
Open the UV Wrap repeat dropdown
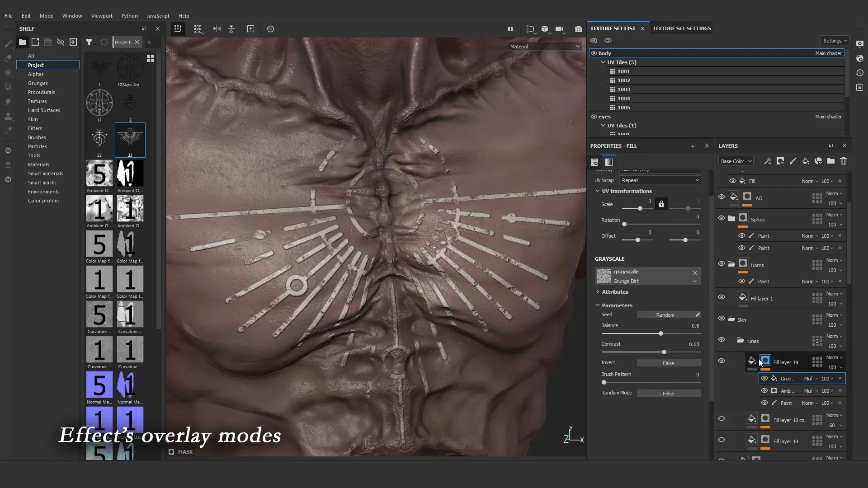pos(660,180)
